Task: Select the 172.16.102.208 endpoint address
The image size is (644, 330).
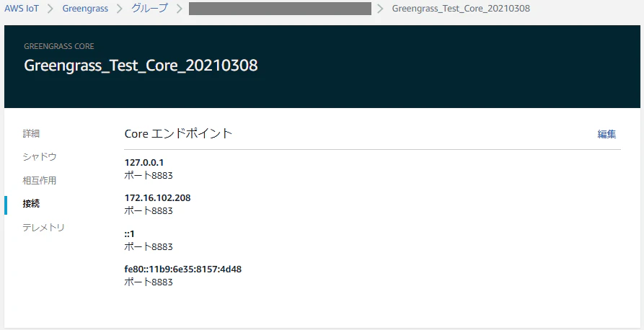Action: [157, 198]
